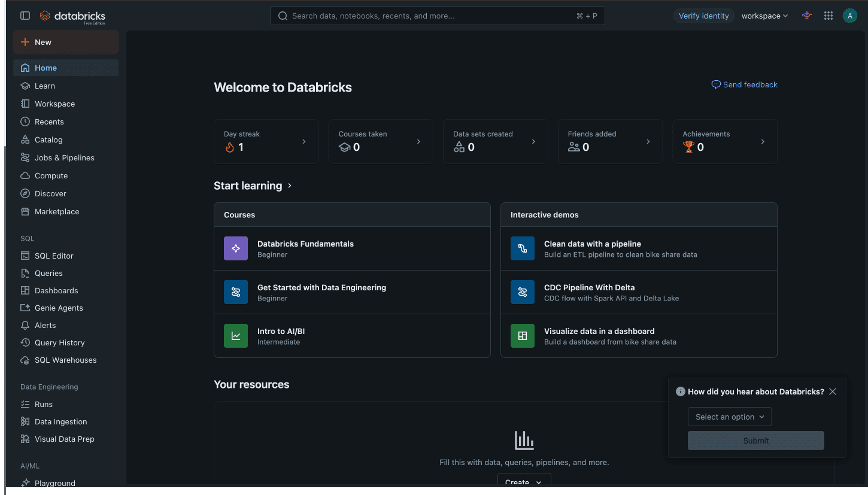The image size is (868, 495).
Task: Open SQL Editor from the sidebar
Action: pos(66,256)
